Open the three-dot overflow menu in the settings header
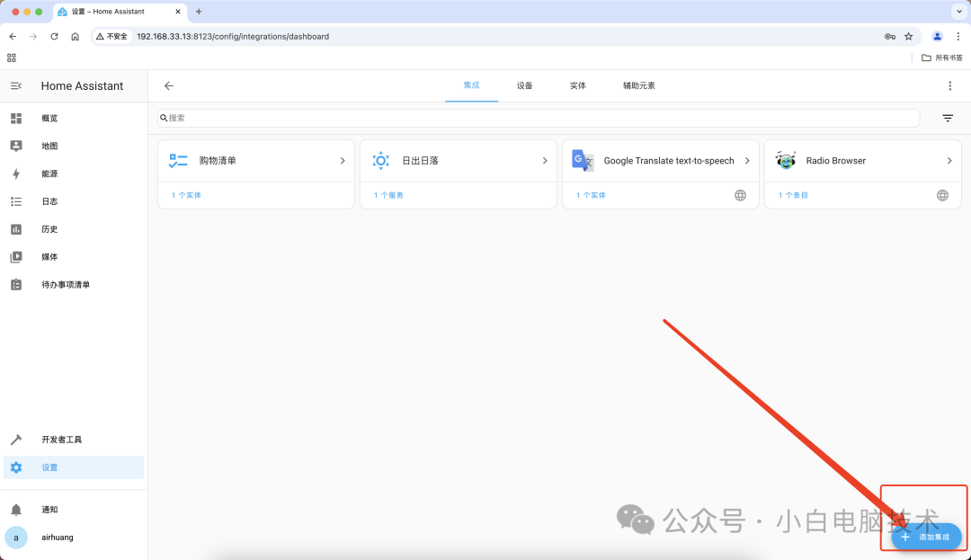Viewport: 971px width, 560px height. (x=950, y=86)
